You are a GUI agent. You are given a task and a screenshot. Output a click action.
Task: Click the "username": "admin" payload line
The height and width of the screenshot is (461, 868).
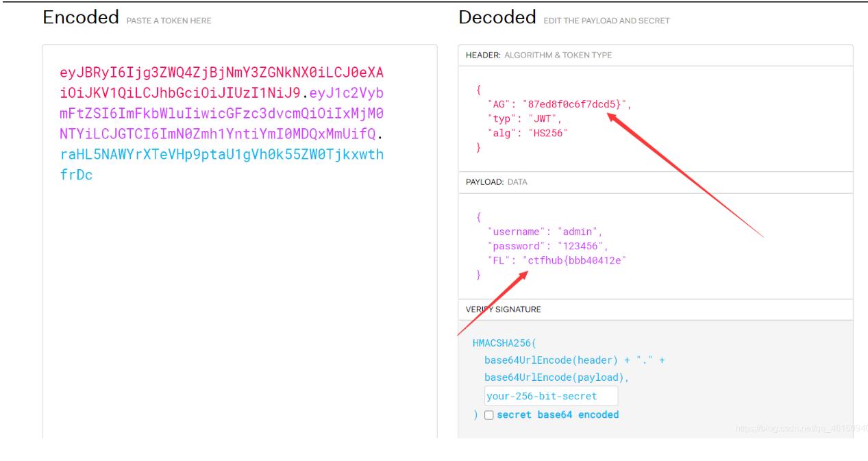[545, 232]
